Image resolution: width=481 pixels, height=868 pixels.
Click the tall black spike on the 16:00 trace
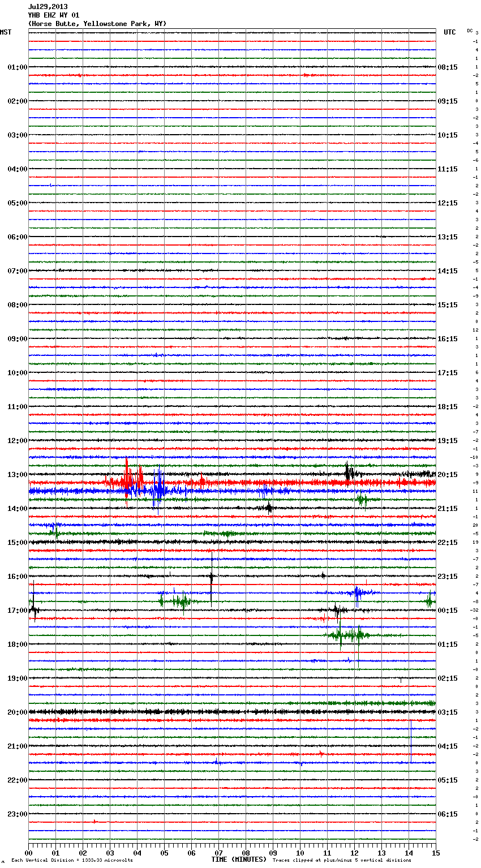click(211, 577)
